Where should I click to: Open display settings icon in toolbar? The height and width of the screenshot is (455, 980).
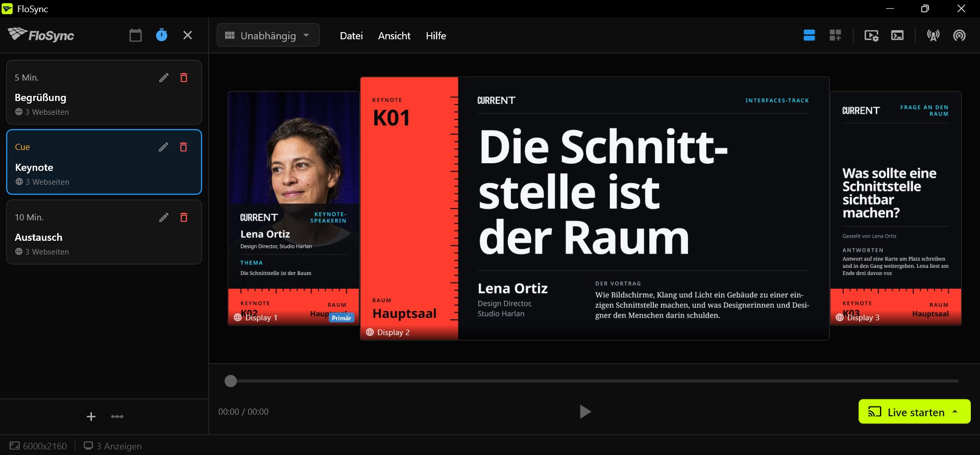point(871,35)
